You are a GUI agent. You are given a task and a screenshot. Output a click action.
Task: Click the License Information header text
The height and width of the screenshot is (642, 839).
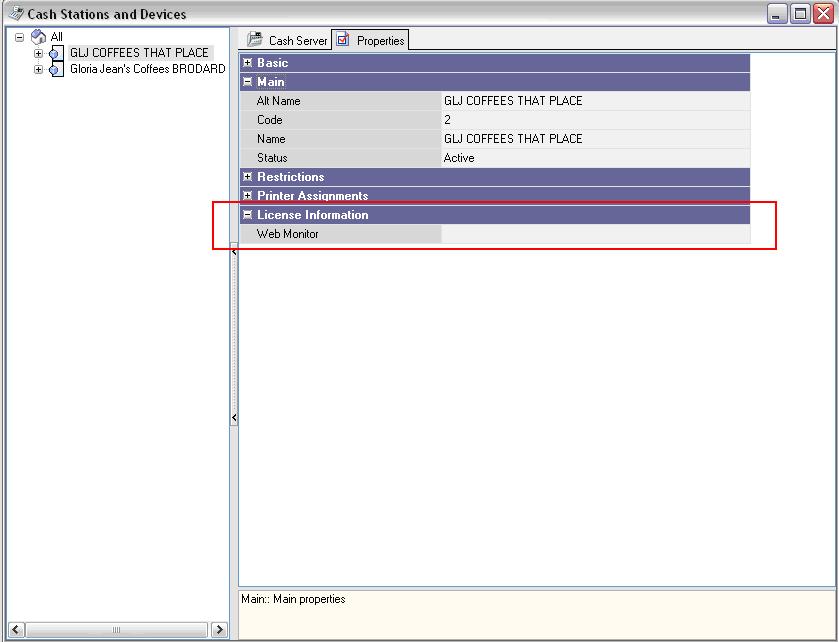coord(312,215)
